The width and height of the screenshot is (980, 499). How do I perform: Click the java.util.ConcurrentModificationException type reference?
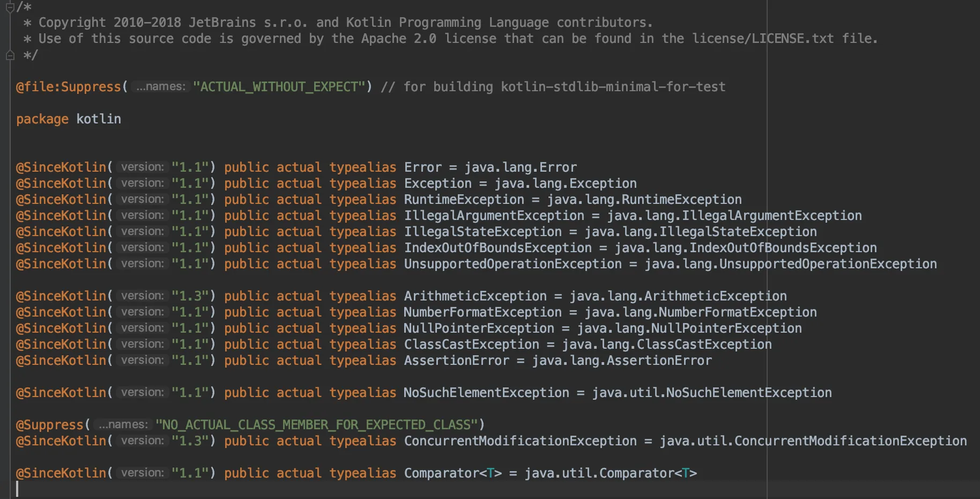pyautogui.click(x=813, y=441)
